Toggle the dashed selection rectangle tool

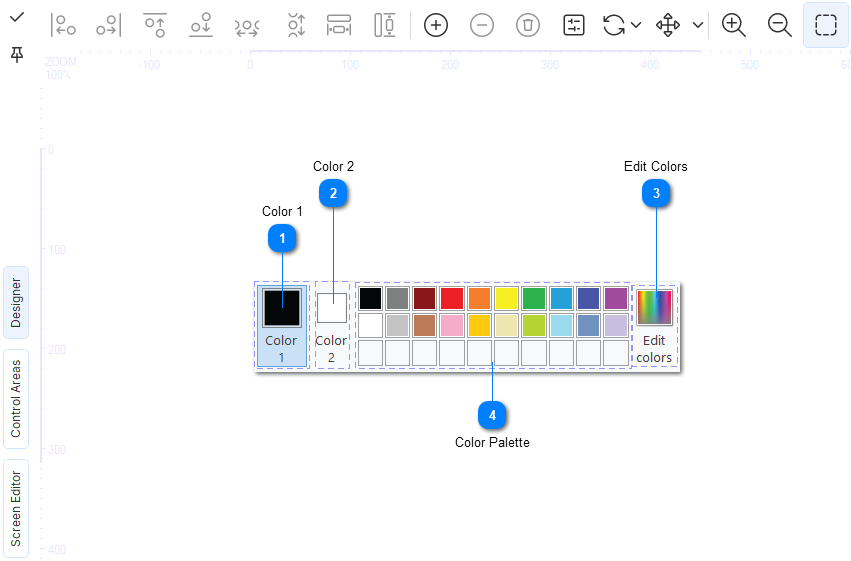click(x=826, y=25)
